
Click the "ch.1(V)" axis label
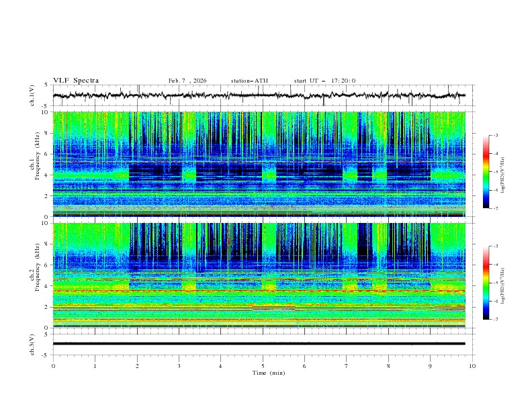pos(32,95)
